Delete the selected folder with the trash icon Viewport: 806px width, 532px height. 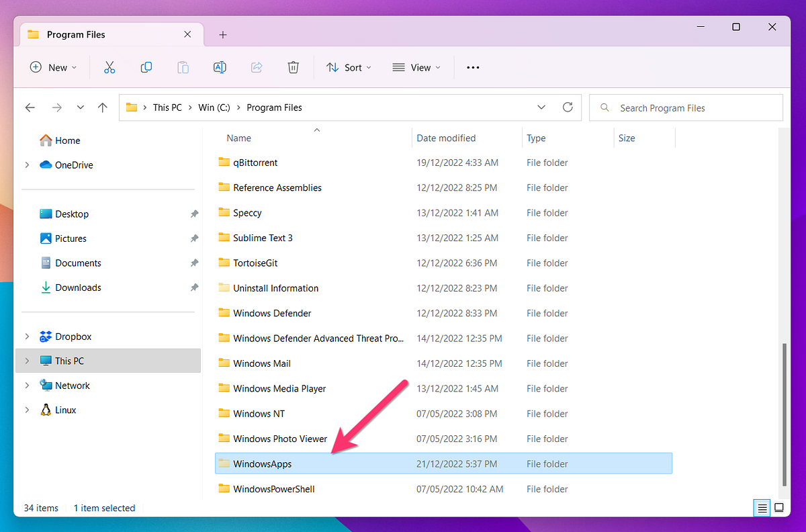(294, 67)
